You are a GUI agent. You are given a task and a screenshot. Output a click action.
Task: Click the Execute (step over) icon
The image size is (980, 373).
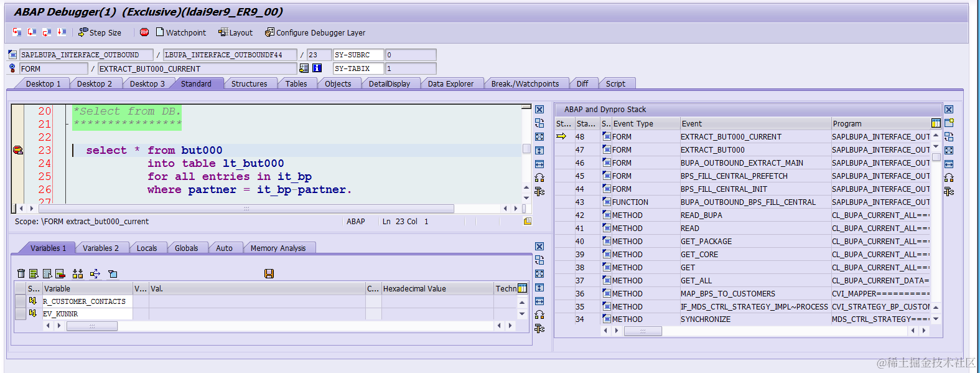tap(32, 32)
